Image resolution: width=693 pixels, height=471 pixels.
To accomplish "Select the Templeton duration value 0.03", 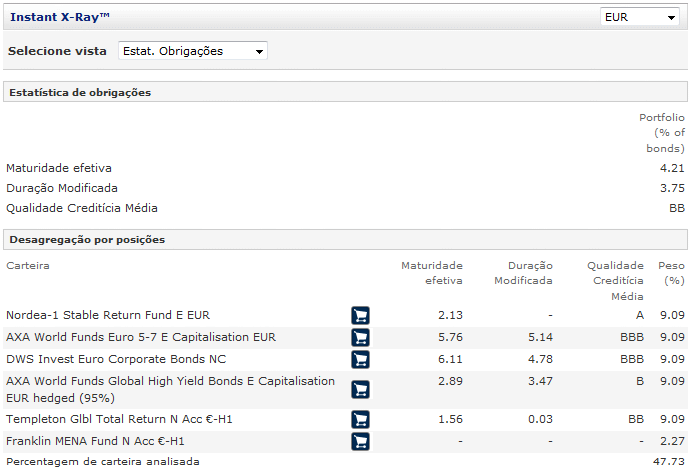I will [540, 419].
